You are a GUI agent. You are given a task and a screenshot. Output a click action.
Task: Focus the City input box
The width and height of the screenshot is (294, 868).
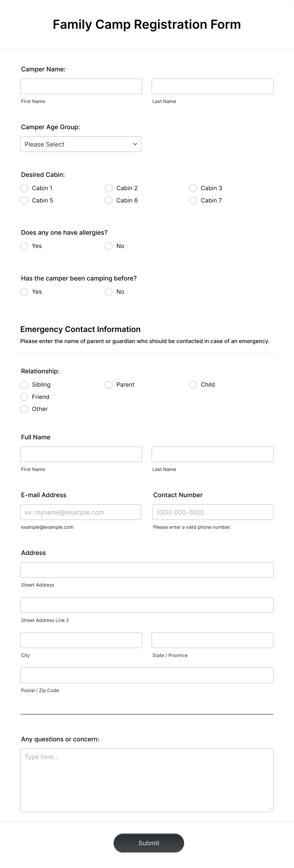[81, 640]
